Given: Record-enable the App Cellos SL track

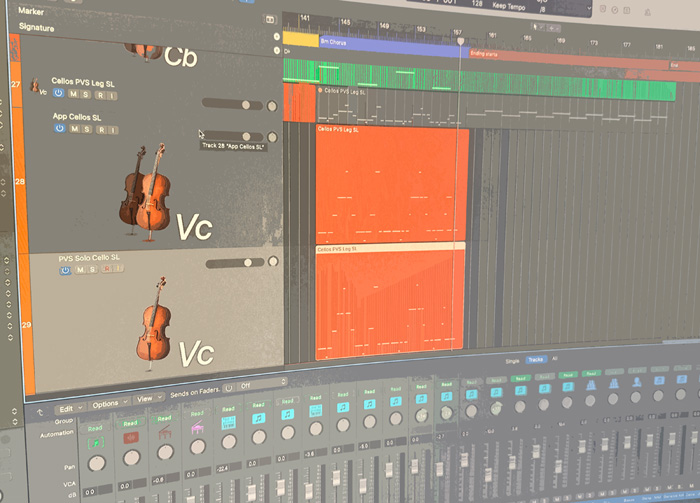Looking at the screenshot, I should pyautogui.click(x=100, y=130).
